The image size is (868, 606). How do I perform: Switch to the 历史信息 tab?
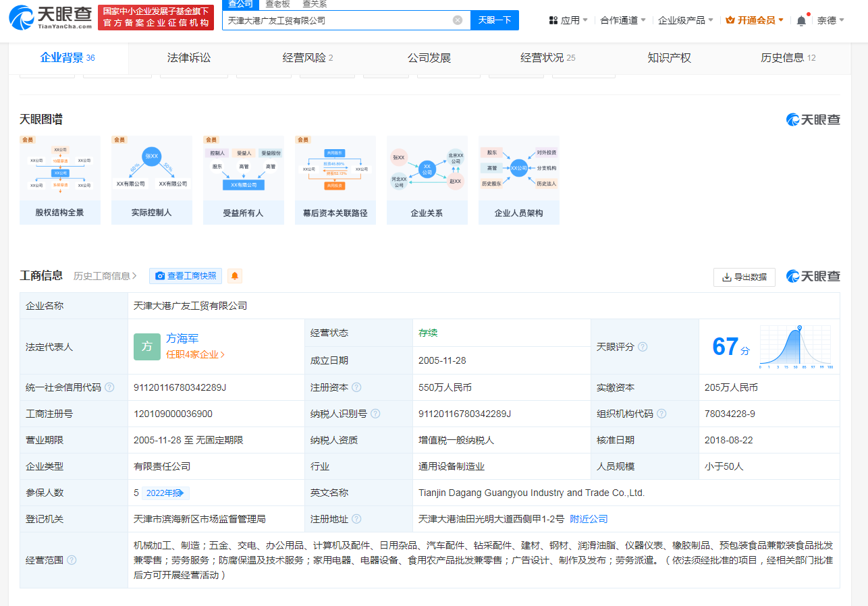[x=788, y=58]
